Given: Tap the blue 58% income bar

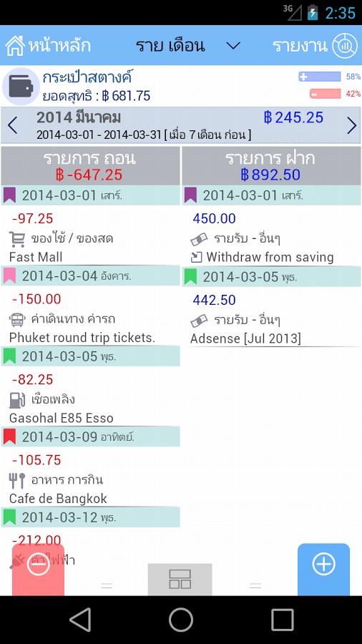Looking at the screenshot, I should (319, 77).
